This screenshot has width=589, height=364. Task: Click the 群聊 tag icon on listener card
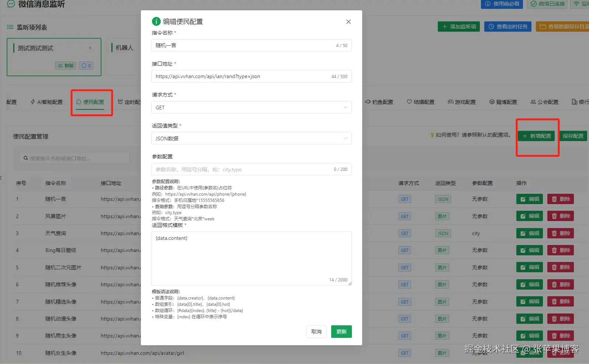pyautogui.click(x=66, y=66)
